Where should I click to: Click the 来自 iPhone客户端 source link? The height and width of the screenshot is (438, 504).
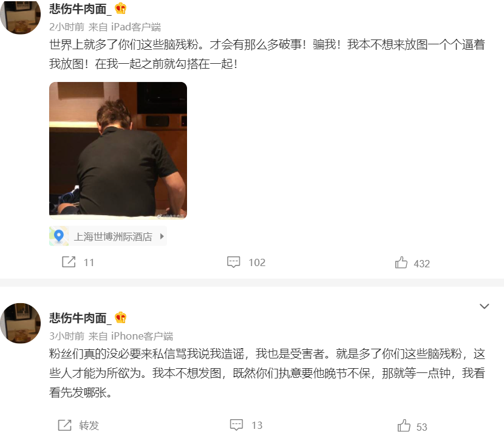click(x=131, y=336)
